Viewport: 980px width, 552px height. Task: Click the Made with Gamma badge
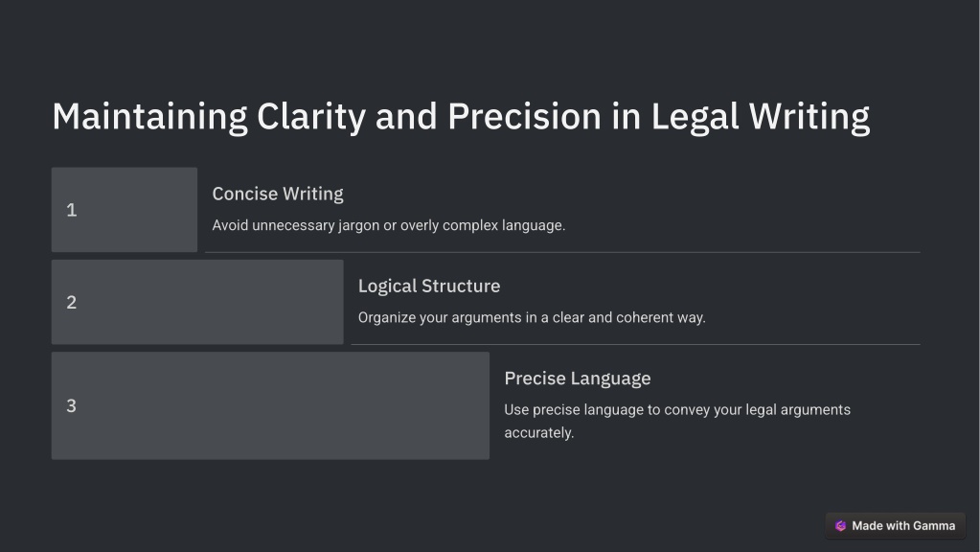[895, 526]
